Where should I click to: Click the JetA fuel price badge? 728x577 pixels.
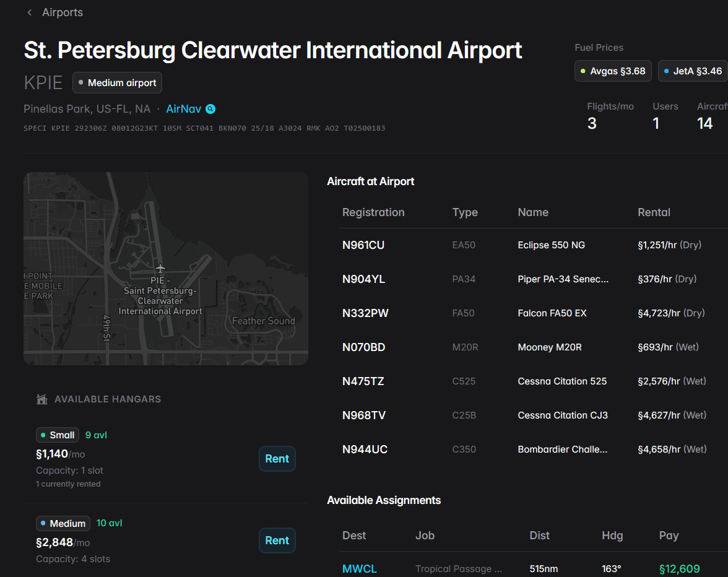(692, 71)
